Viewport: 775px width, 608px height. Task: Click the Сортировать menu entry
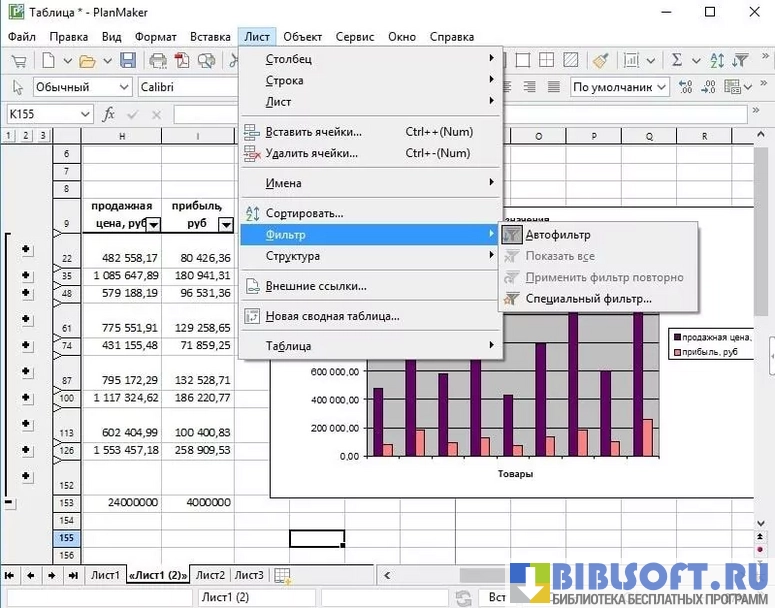[304, 213]
